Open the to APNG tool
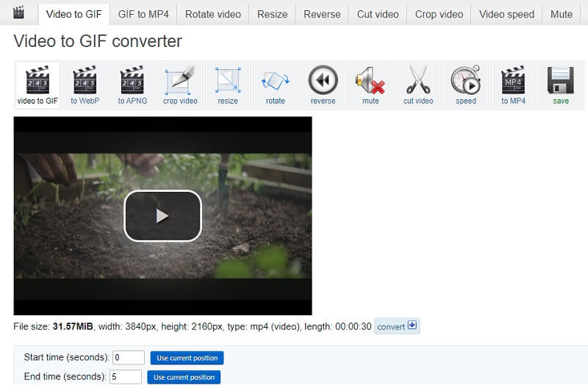Viewport: 588px width, 388px height. pos(132,85)
